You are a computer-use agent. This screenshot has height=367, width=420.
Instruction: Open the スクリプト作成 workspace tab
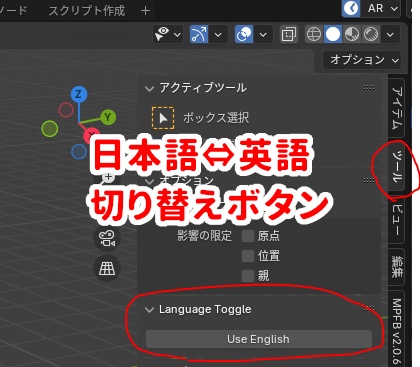tap(87, 11)
